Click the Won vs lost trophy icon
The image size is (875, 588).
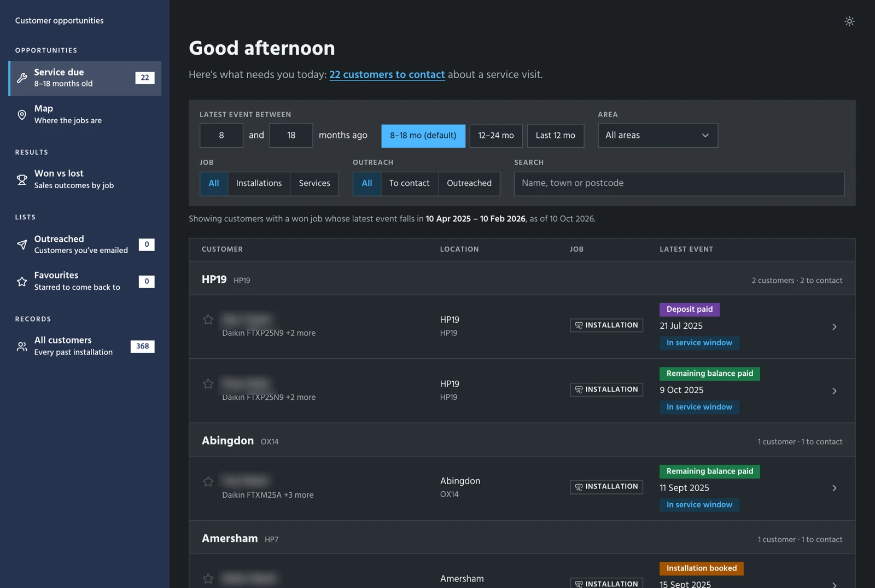(22, 179)
